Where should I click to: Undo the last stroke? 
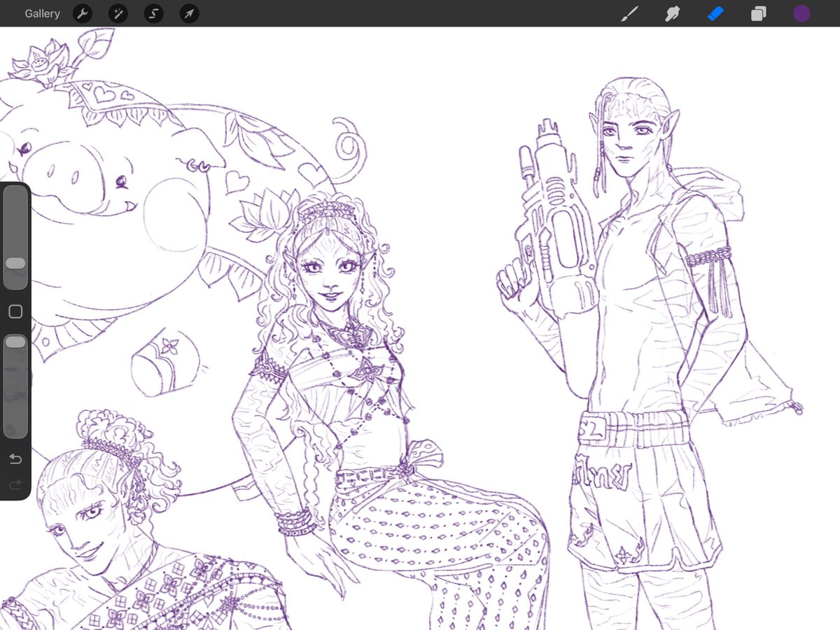[x=15, y=459]
